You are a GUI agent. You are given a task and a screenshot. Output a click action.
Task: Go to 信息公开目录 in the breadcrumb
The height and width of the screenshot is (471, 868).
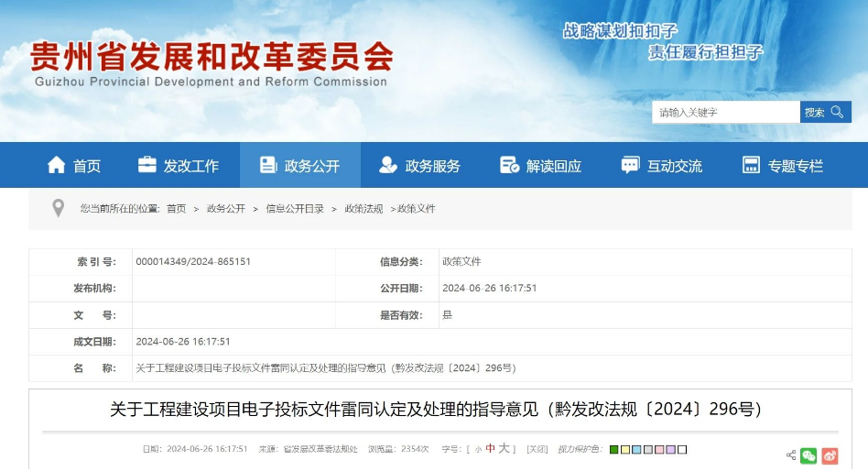[295, 209]
